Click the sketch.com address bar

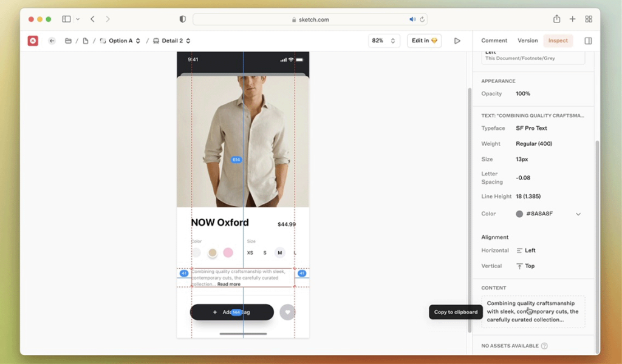click(310, 19)
